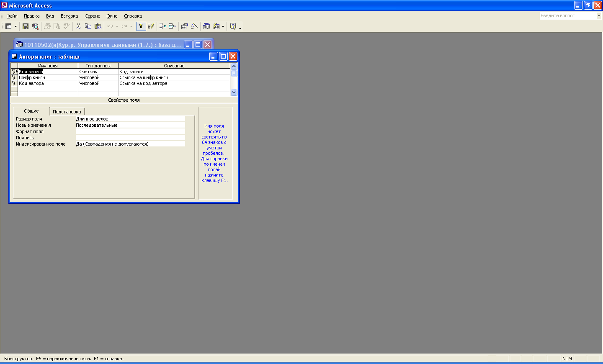Screen dimensions: 603x364
Task: Click the Cut scissors icon
Action: pyautogui.click(x=78, y=26)
